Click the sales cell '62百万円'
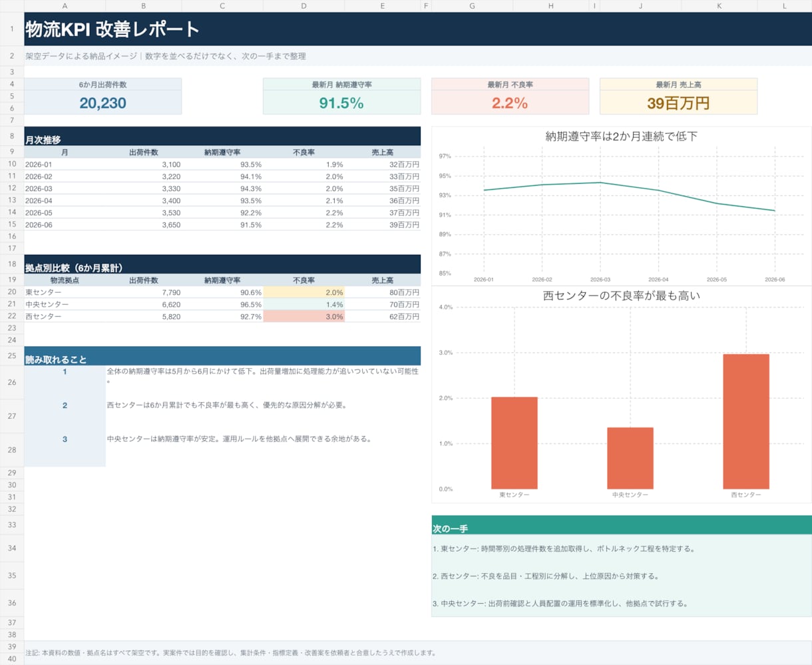Viewport: 812px width, 665px height. click(383, 316)
